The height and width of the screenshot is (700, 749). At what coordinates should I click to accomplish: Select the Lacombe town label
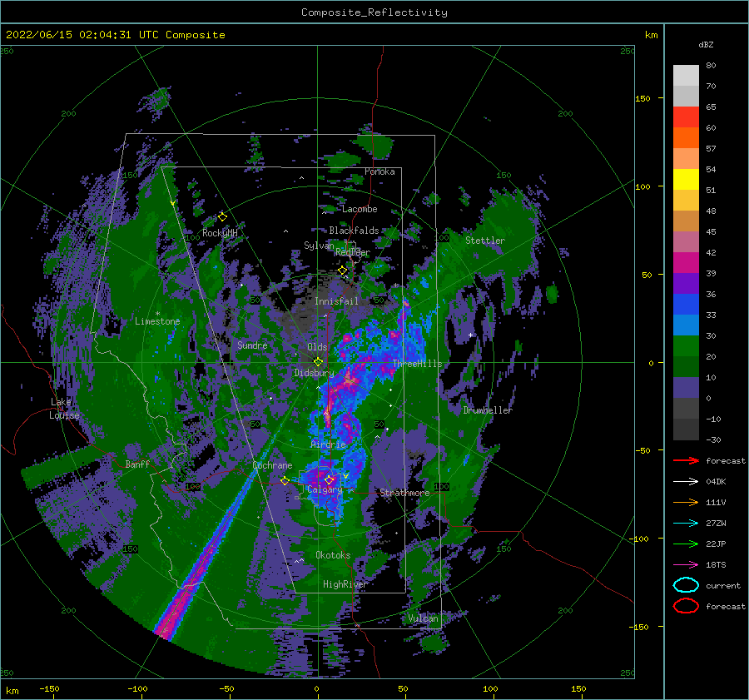click(360, 209)
